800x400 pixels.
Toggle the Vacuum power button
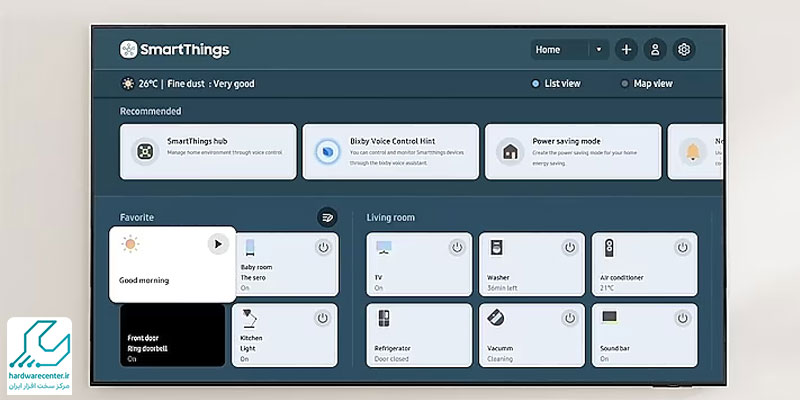pyautogui.click(x=569, y=318)
